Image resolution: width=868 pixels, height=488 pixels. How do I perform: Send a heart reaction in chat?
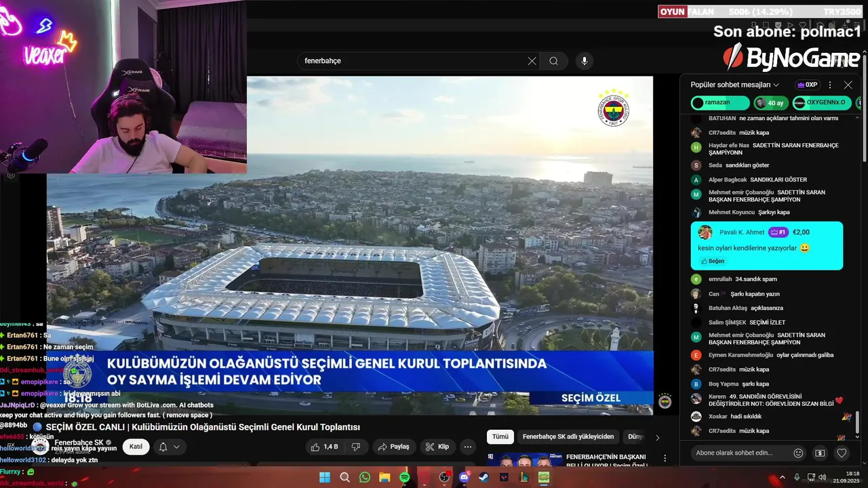842,453
